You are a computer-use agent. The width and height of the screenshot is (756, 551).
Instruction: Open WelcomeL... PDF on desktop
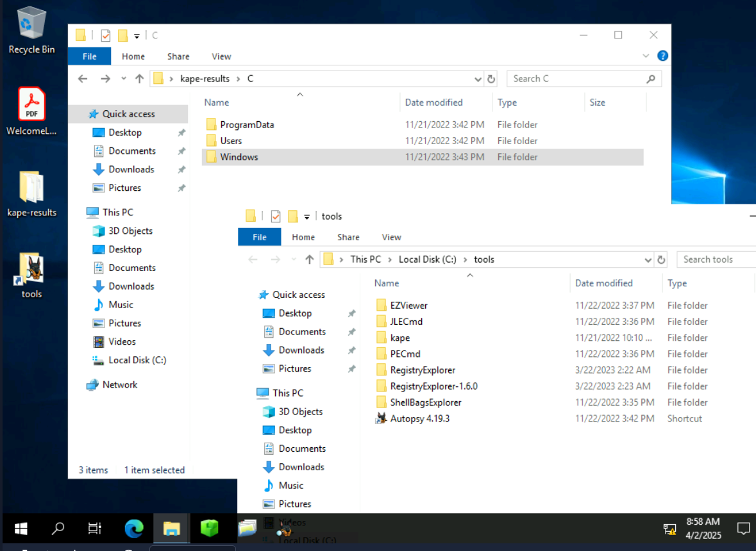point(31,106)
